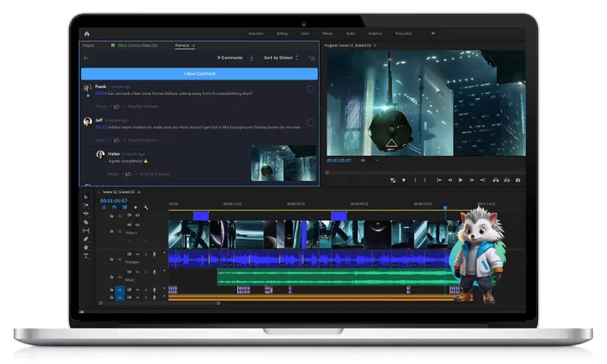
Task: Switch to the Color workspace tab
Action: (305, 33)
